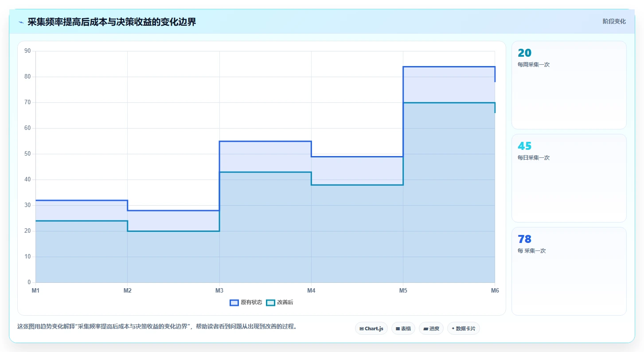644x352 pixels.
Task: Click the M3 x-axis label
Action: (219, 290)
